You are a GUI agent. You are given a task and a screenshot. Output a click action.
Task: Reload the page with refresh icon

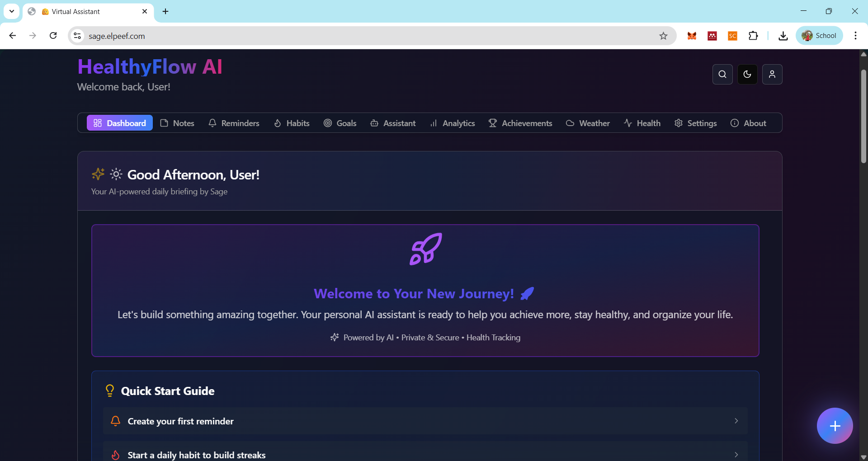(x=53, y=36)
